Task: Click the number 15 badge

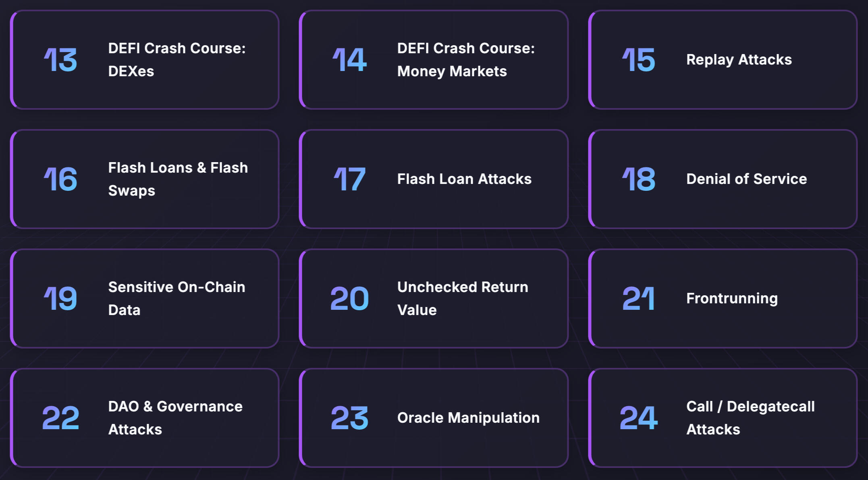Action: 639,60
